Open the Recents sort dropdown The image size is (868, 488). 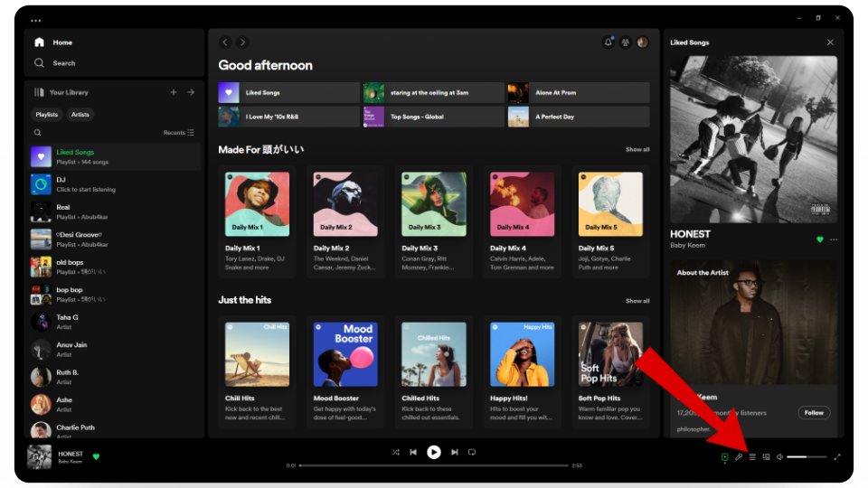(x=178, y=133)
